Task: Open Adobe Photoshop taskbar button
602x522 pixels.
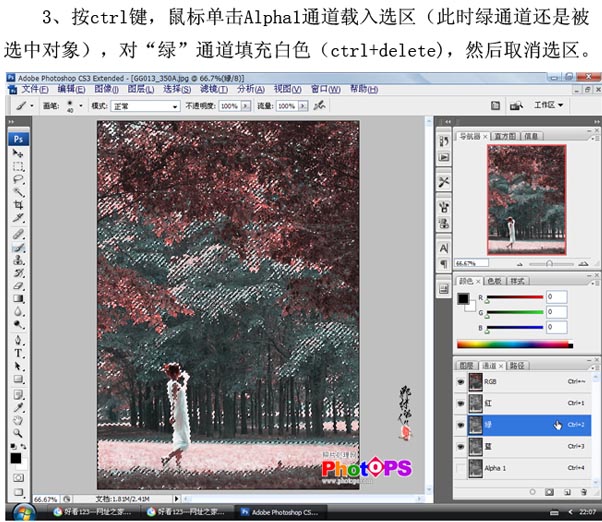Action: [x=280, y=512]
